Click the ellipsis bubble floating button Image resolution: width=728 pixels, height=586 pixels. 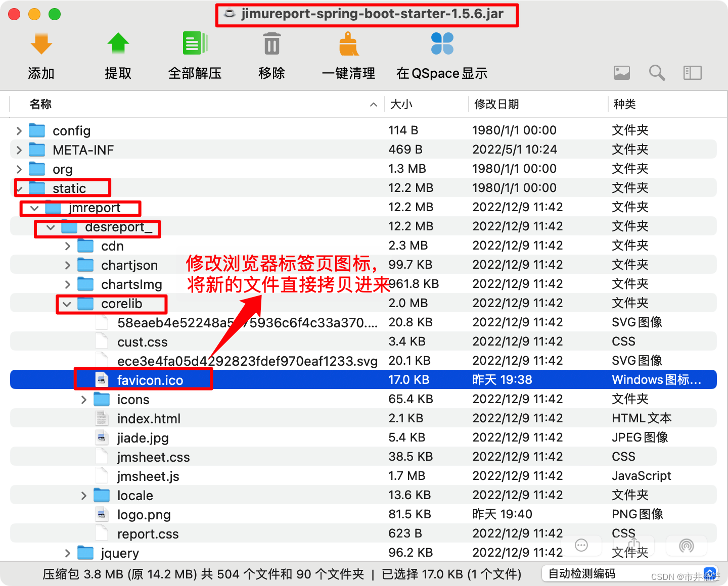click(581, 545)
